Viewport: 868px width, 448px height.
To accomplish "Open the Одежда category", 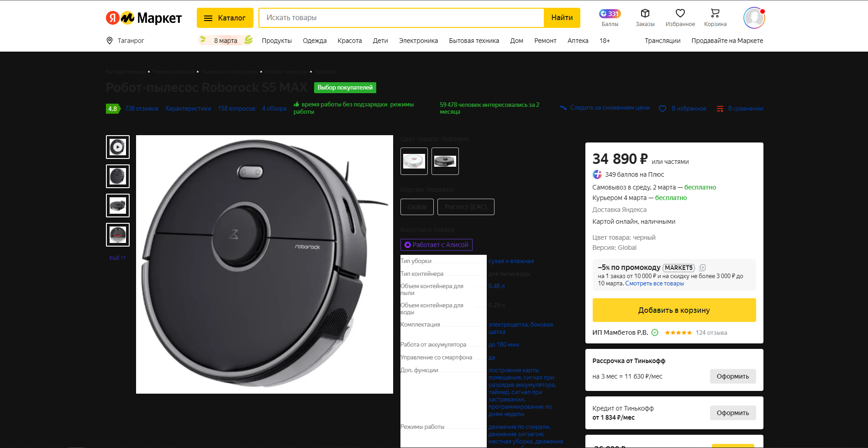I will (x=315, y=41).
